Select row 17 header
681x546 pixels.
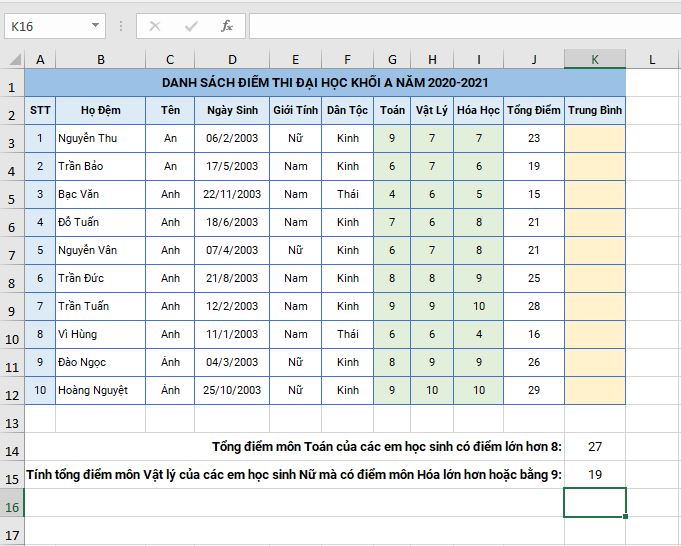coord(12,531)
